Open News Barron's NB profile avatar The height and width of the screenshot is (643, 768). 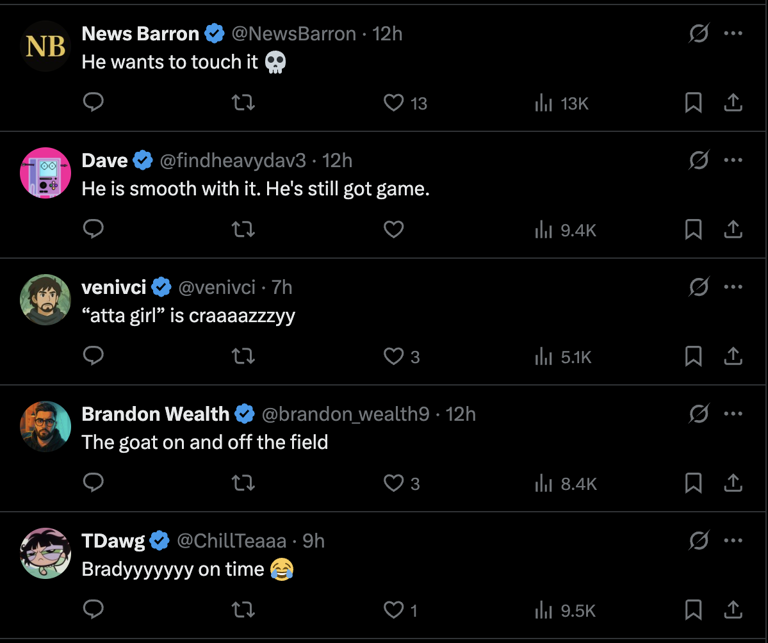click(46, 46)
